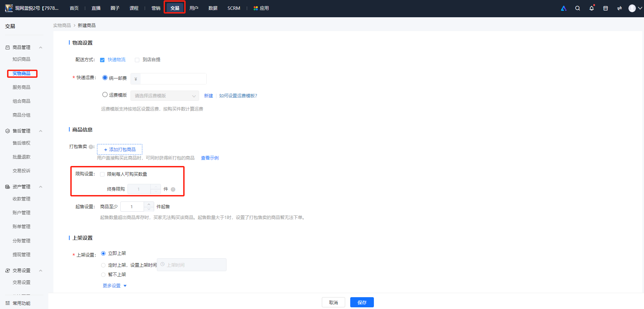This screenshot has width=644, height=309.
Task: Click the info icon beside 打包售卖
Action: (x=91, y=147)
